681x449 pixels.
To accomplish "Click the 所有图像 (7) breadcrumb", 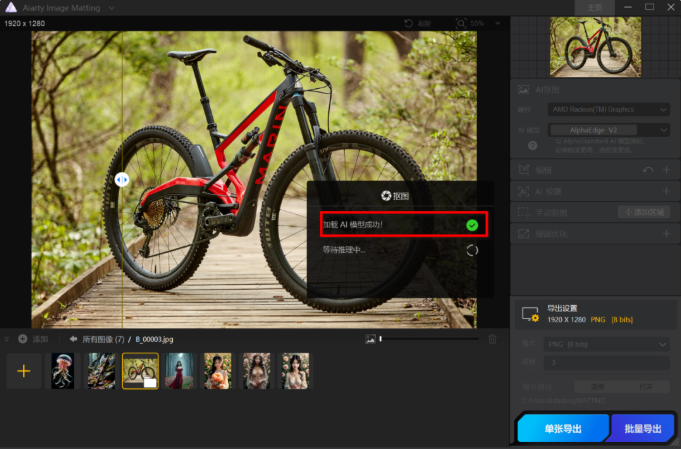I will pos(103,339).
